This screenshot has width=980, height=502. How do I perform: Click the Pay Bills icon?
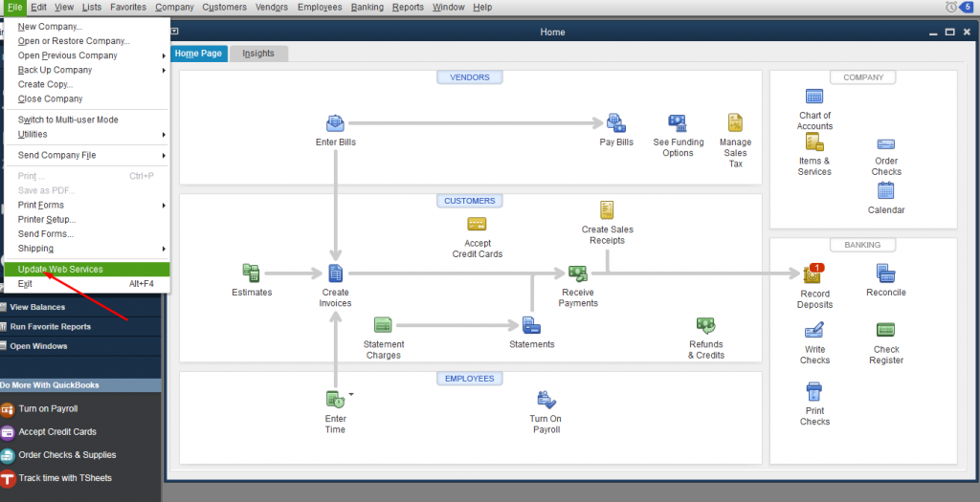tap(616, 123)
